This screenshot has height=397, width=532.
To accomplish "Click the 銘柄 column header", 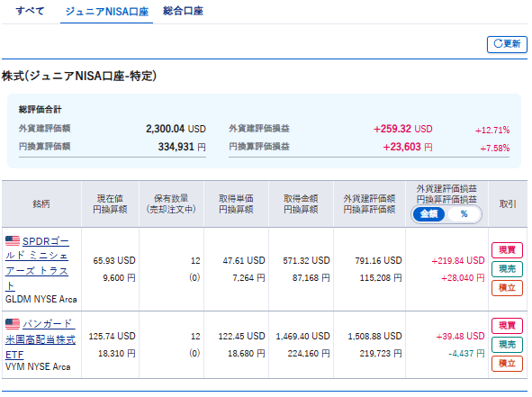I will click(41, 204).
